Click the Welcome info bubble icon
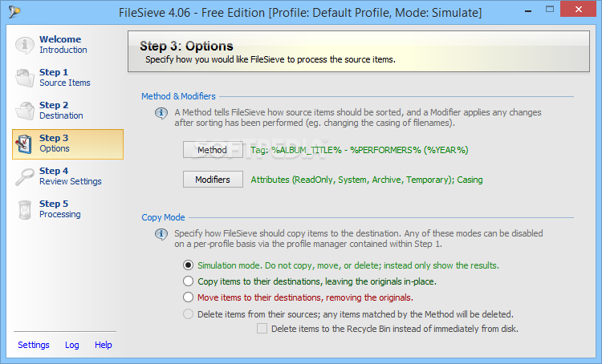 point(25,45)
